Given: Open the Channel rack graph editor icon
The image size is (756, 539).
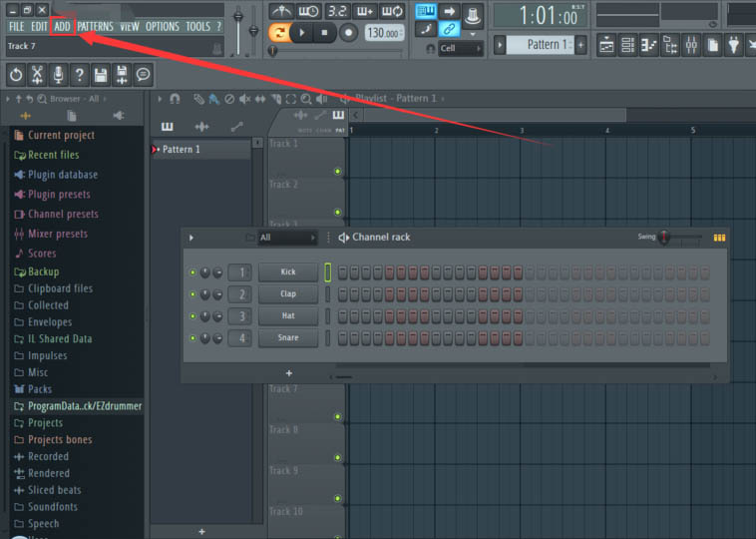Looking at the screenshot, I should click(719, 238).
